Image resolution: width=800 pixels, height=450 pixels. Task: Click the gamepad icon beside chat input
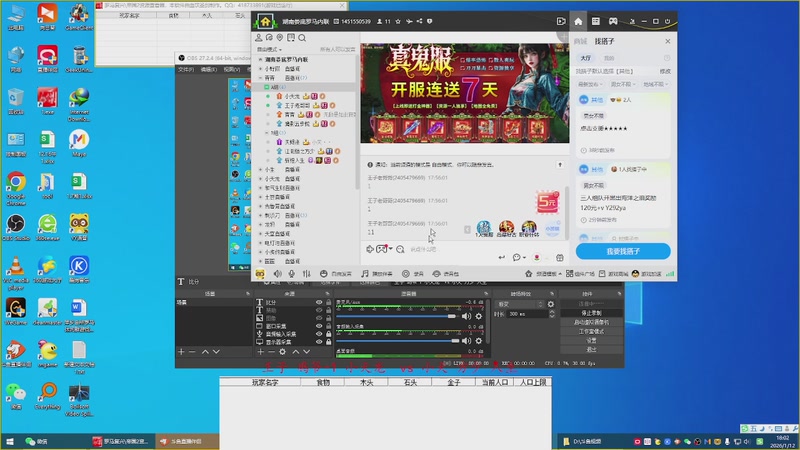click(x=382, y=249)
